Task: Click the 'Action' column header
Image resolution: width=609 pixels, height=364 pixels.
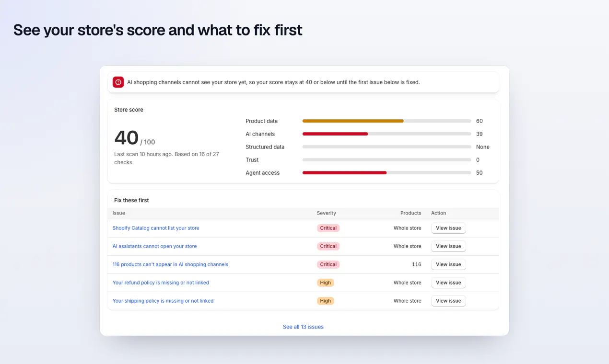Action: point(438,213)
